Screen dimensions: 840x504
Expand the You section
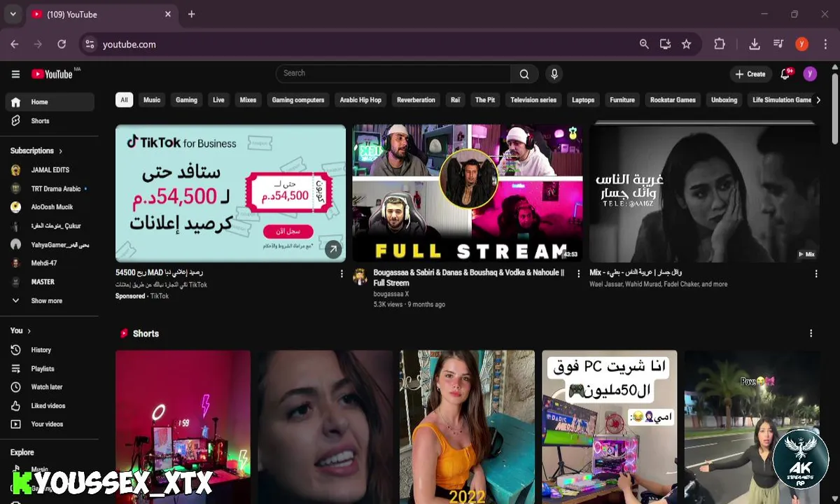[x=21, y=330]
